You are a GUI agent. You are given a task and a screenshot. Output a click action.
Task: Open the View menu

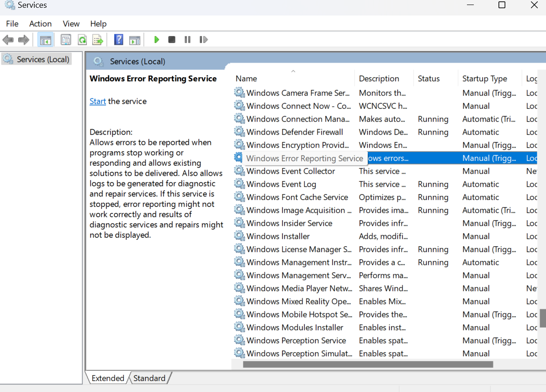71,24
